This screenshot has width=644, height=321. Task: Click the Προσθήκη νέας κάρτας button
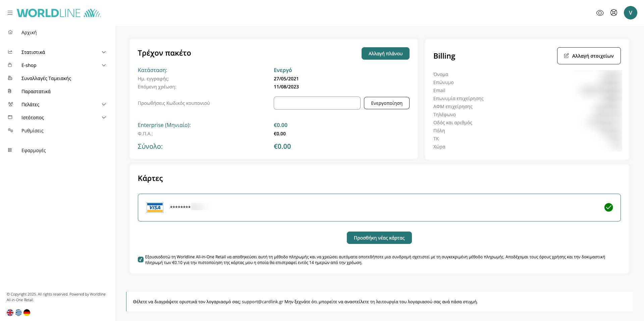point(379,238)
